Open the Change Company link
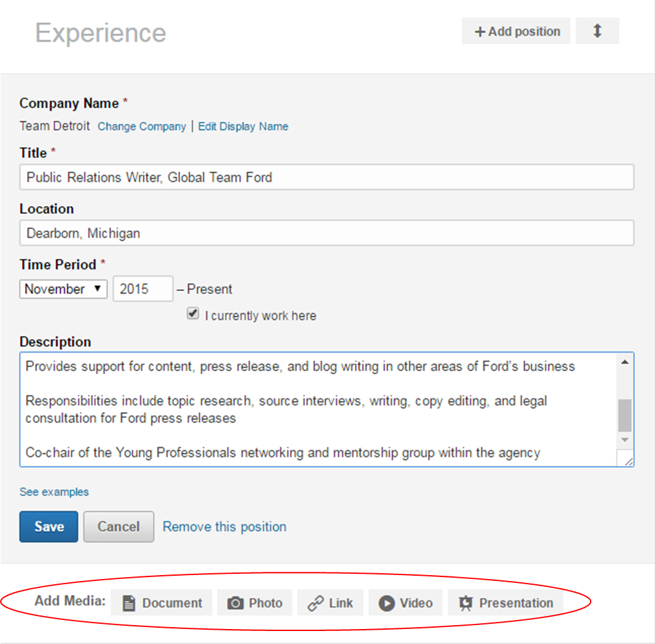655x644 pixels. [x=142, y=126]
